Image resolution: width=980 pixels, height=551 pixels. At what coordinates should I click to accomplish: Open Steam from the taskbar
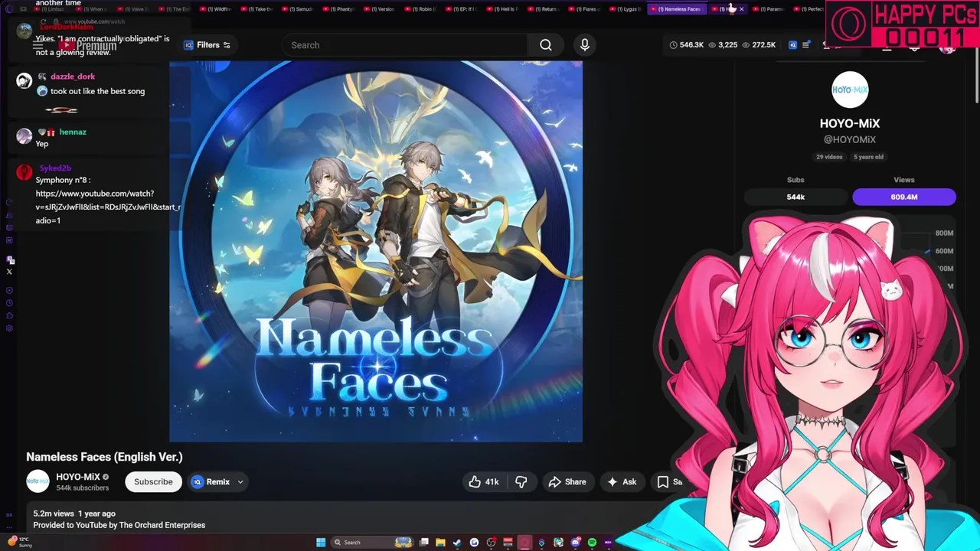click(457, 543)
